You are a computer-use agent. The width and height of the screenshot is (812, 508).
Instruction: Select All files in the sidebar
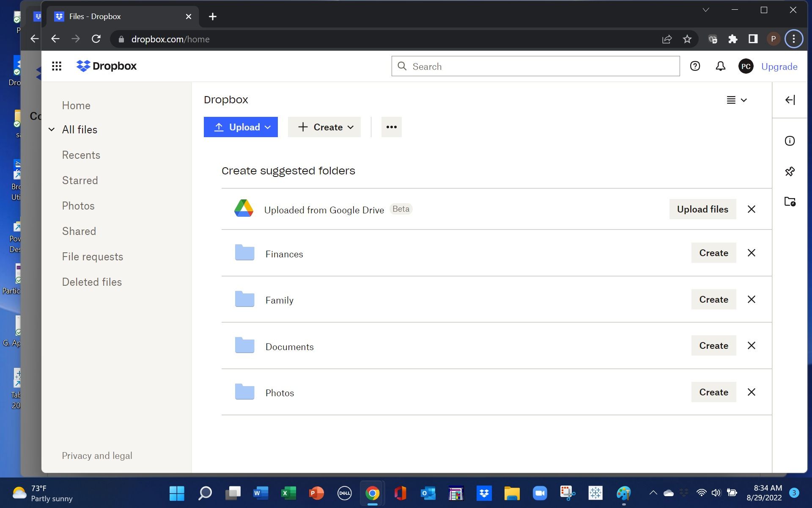point(80,130)
